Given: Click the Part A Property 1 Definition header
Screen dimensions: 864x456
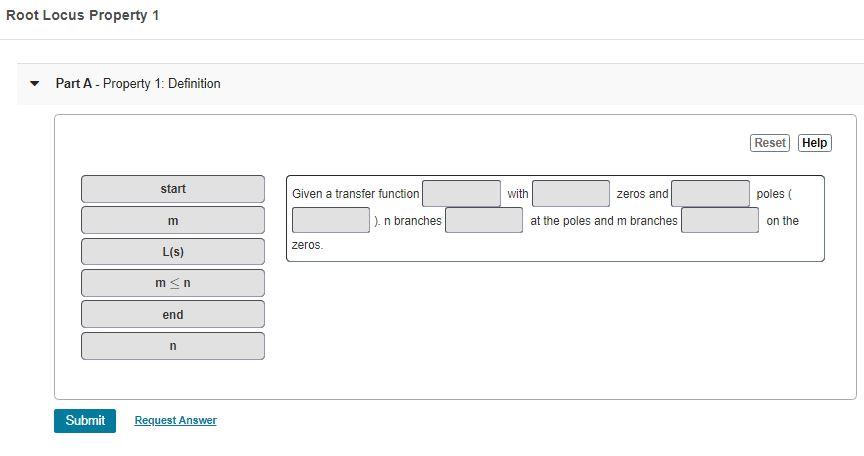Looking at the screenshot, I should pyautogui.click(x=138, y=84).
